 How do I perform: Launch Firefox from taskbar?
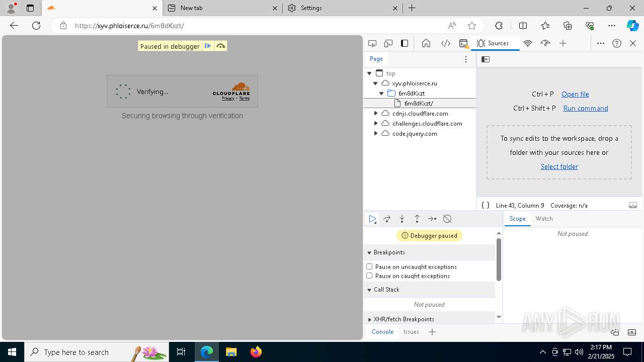256,352
